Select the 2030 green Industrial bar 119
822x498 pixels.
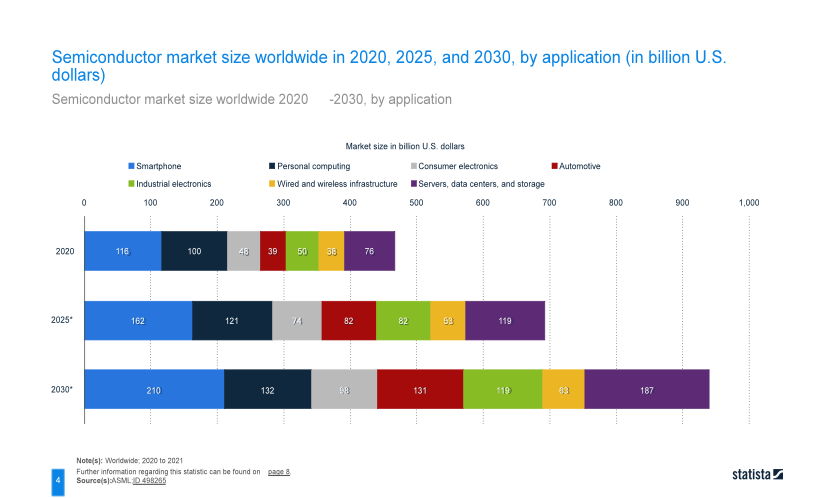click(x=503, y=389)
